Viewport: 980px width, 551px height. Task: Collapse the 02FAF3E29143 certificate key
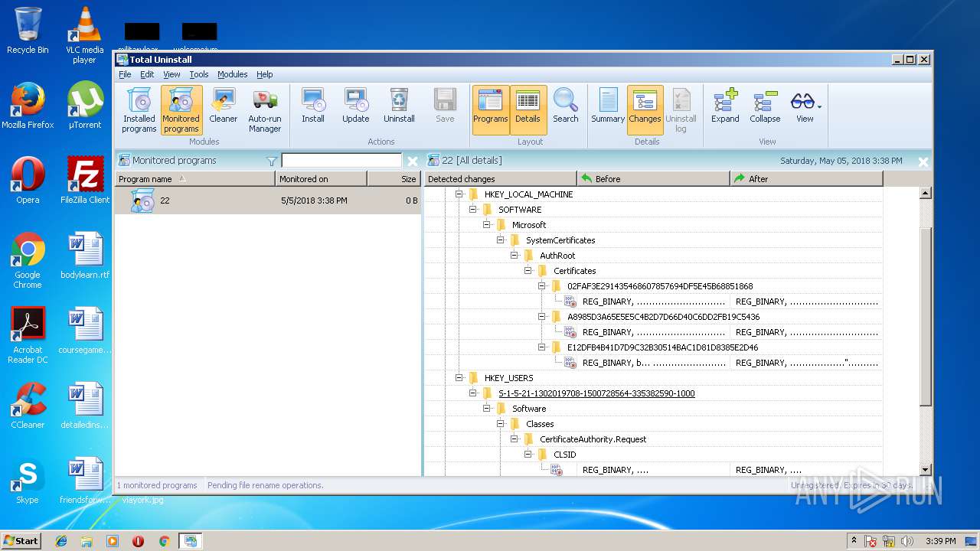coord(542,286)
